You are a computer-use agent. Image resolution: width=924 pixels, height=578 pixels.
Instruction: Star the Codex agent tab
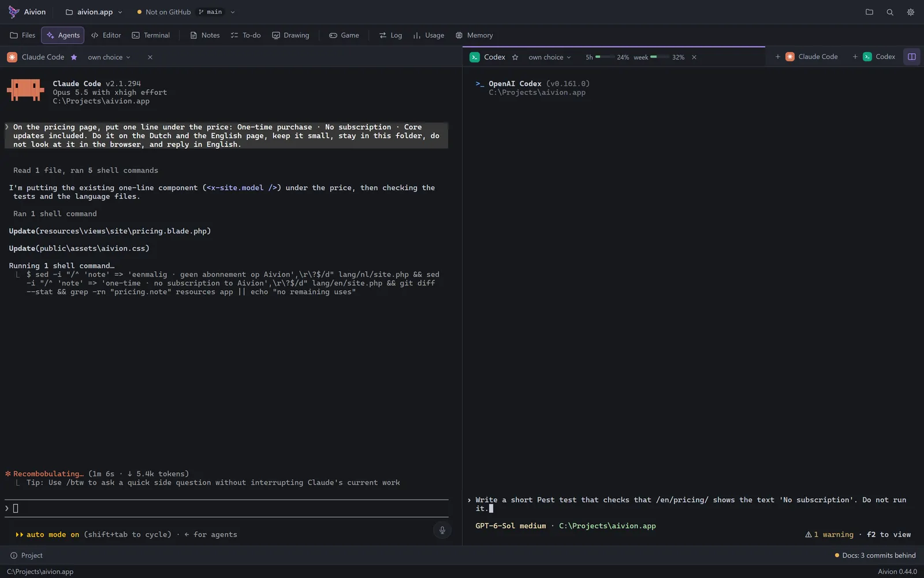click(515, 57)
